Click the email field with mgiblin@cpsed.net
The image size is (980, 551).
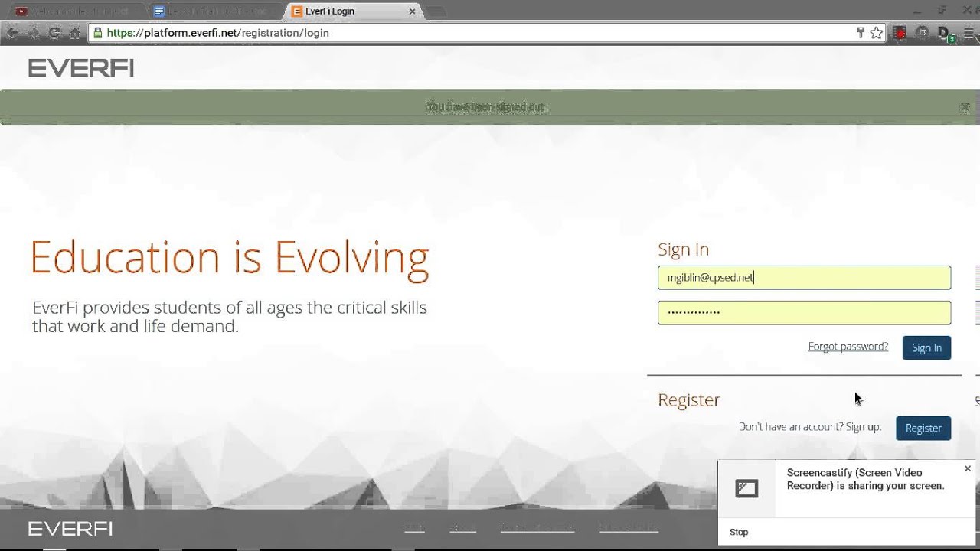pos(804,278)
